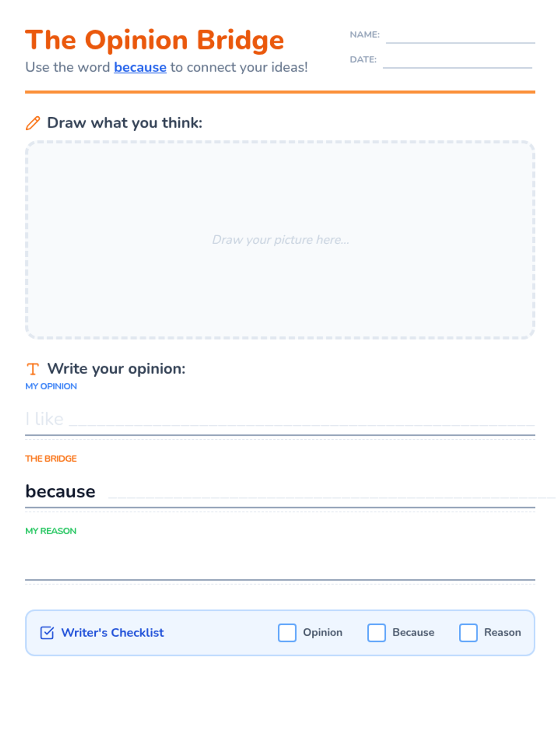Click the writing line after bold 'because'
The width and height of the screenshot is (560, 747).
322,492
